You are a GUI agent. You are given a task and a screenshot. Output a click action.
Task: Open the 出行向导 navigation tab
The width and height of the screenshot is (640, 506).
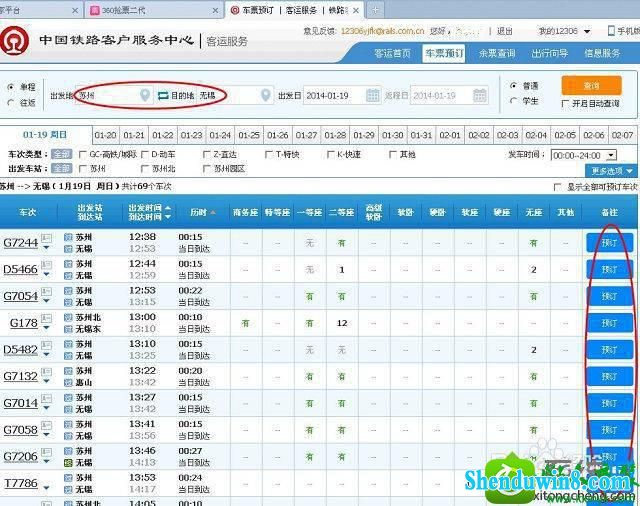[549, 53]
